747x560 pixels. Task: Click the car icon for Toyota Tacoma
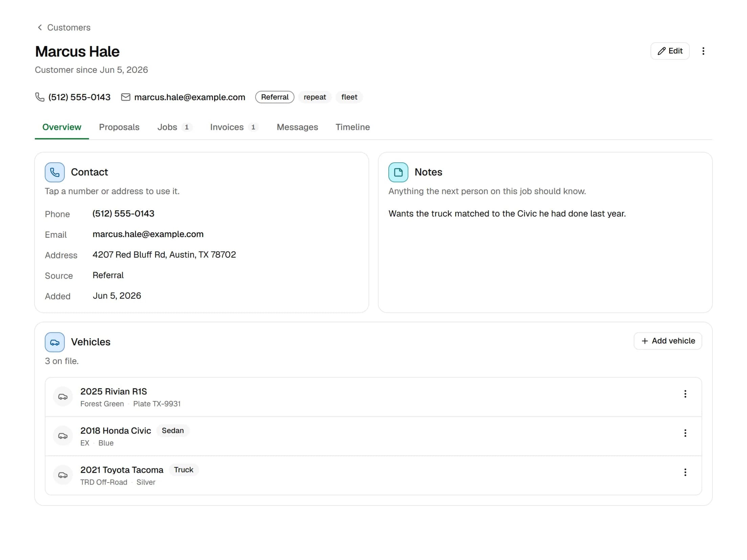[x=63, y=475]
